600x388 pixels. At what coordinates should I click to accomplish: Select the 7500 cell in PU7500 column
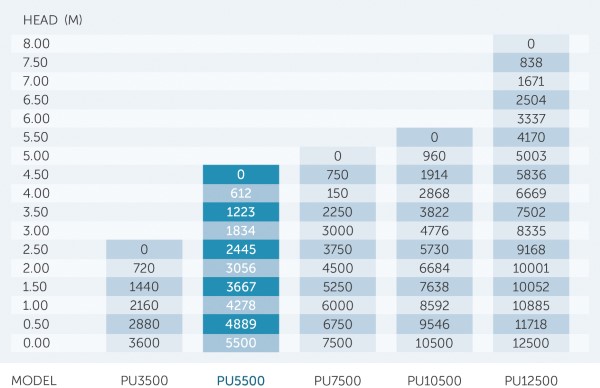click(x=338, y=343)
